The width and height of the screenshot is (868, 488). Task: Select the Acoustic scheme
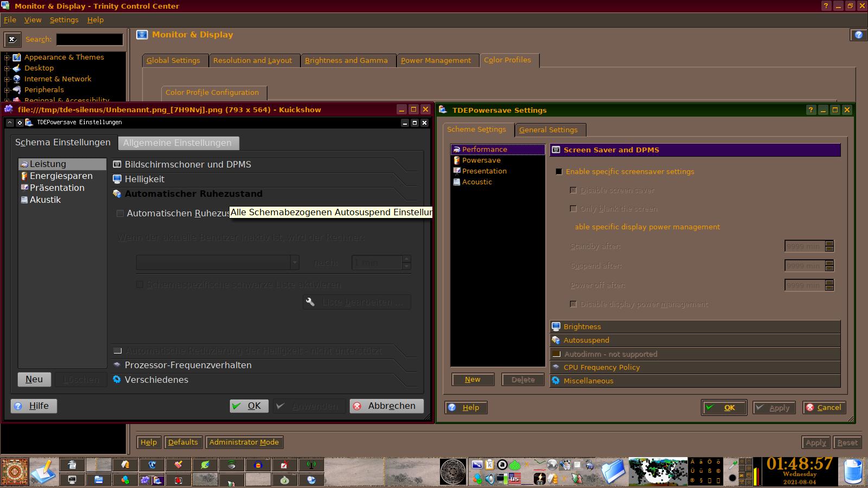pos(497,182)
